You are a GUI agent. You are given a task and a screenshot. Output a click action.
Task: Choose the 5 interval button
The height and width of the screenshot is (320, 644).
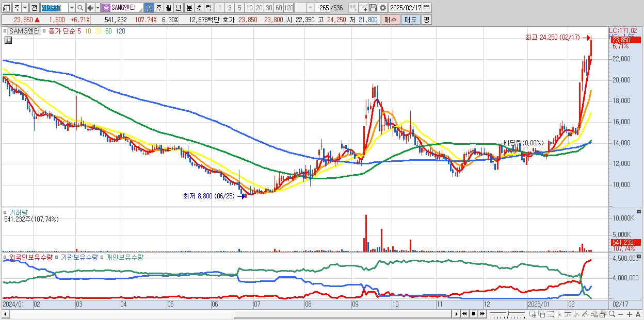[x=239, y=8]
